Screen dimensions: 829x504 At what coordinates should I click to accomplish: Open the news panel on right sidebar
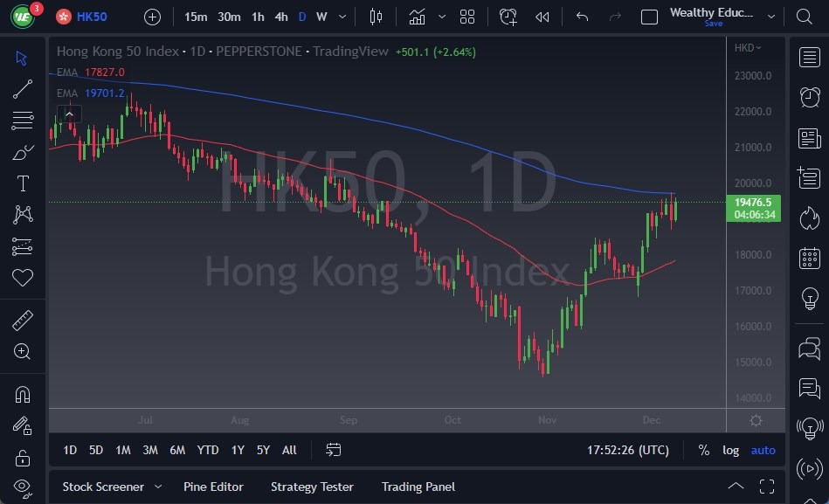[x=809, y=138]
